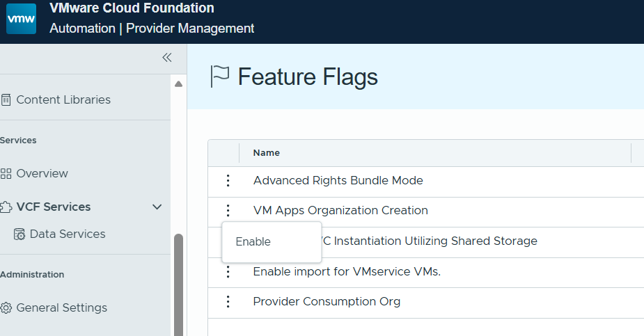Open actions menu for Provider Consumption Org
644x336 pixels.
pos(227,302)
